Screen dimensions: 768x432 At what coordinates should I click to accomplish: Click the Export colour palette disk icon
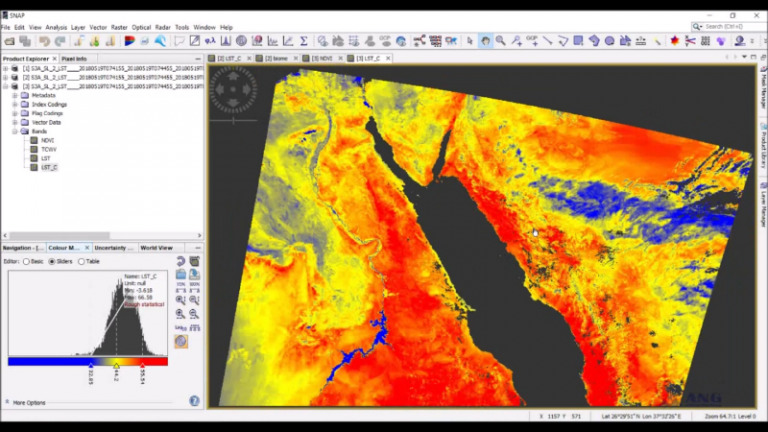click(194, 274)
